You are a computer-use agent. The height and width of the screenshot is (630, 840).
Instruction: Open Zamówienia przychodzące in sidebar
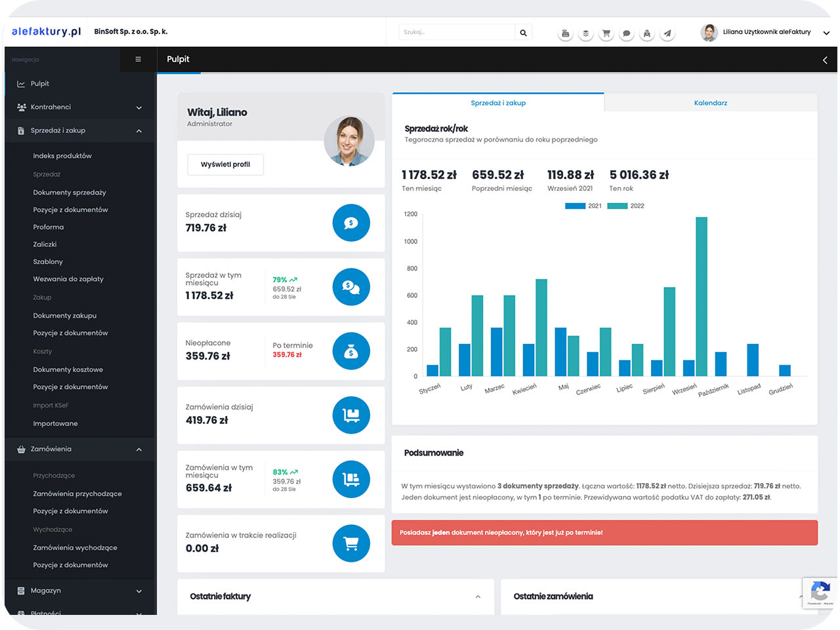point(77,494)
